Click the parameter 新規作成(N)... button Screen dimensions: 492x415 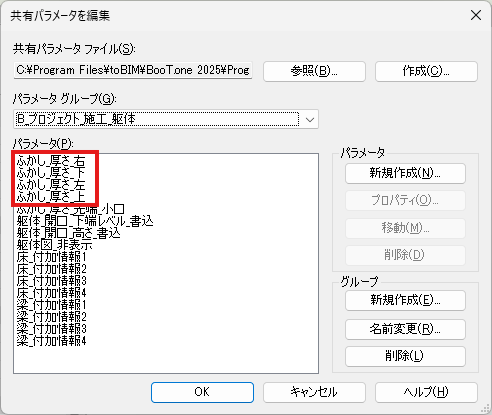pos(405,173)
